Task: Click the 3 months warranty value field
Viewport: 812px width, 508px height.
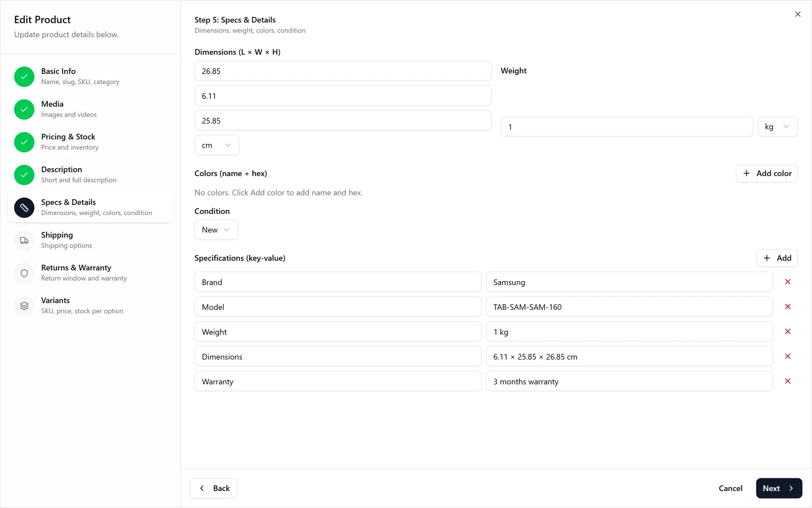Action: coord(629,381)
